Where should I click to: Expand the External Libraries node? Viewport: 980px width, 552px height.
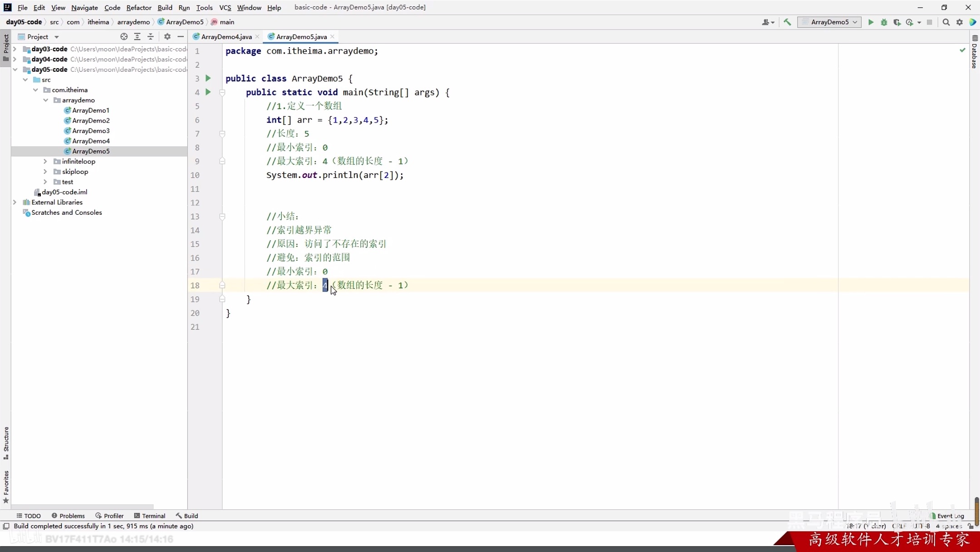(x=15, y=202)
